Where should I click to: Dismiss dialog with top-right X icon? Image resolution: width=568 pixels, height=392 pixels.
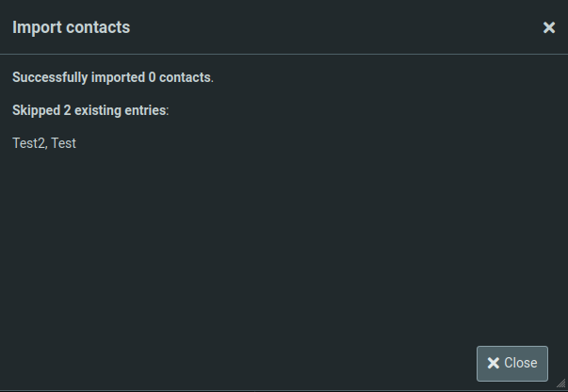click(x=549, y=27)
